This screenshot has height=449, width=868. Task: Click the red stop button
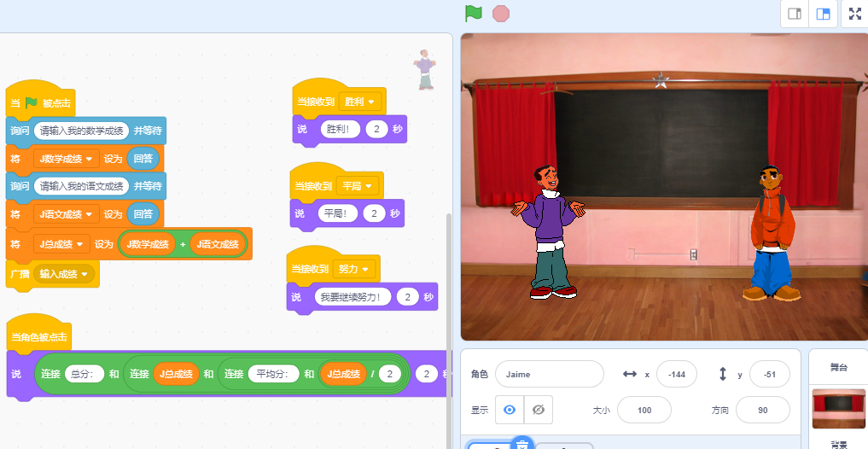point(501,14)
